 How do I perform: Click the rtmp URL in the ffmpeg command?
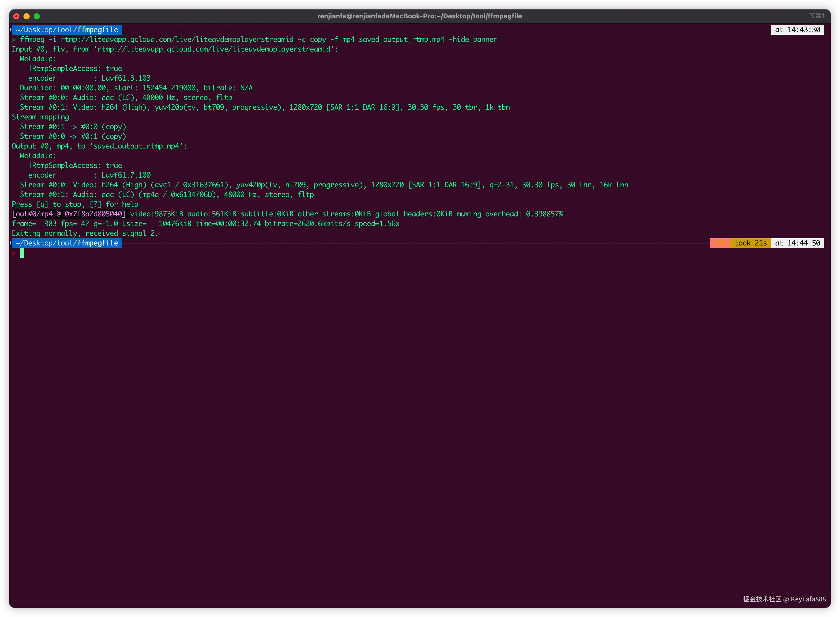coord(177,40)
